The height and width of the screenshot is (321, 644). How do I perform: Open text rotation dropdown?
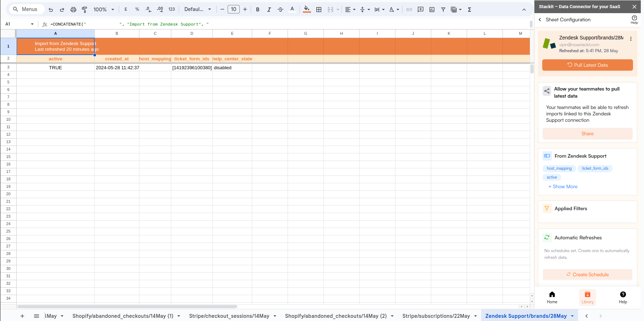pyautogui.click(x=394, y=10)
